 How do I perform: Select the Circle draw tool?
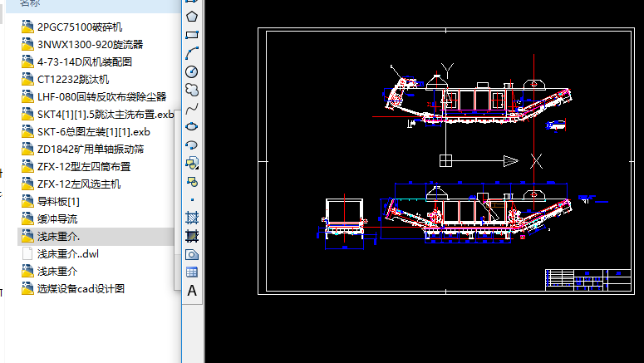pos(192,72)
